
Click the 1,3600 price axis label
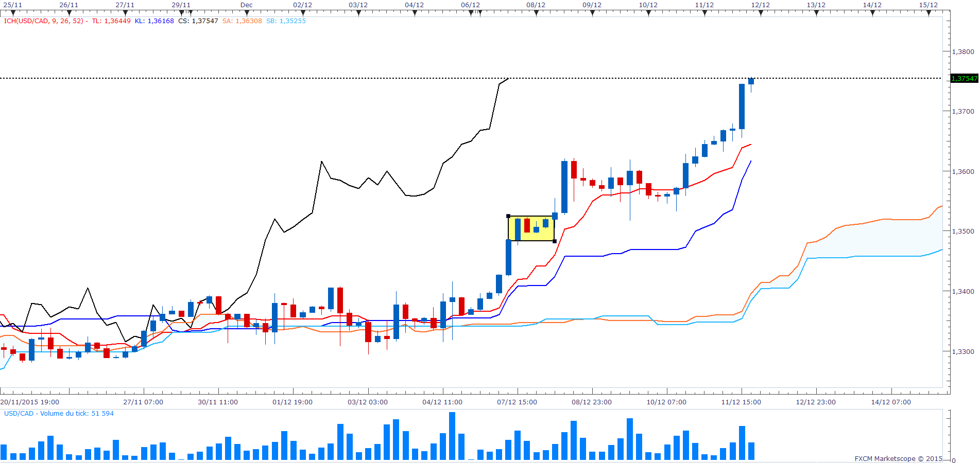point(963,171)
